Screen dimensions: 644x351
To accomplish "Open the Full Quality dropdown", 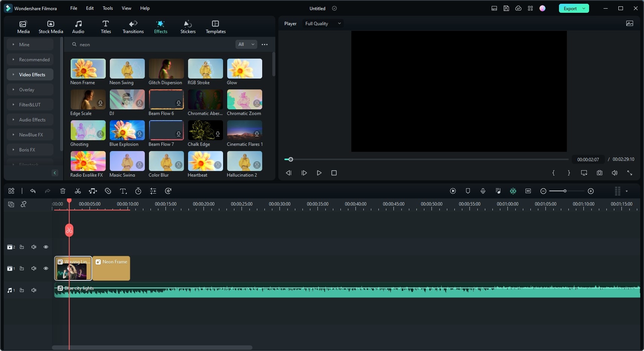I will pyautogui.click(x=323, y=24).
